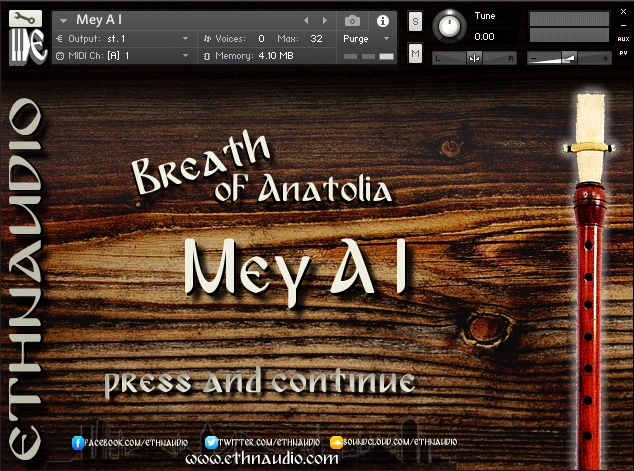The height and width of the screenshot is (471, 634).
Task: Adjust the L-R pan slider
Action: pos(474,58)
